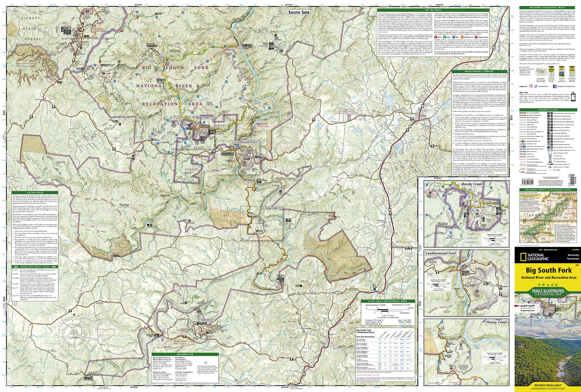Click the Twitter bird icon for @natgeomaps
581x392 pixels.
click(536, 87)
